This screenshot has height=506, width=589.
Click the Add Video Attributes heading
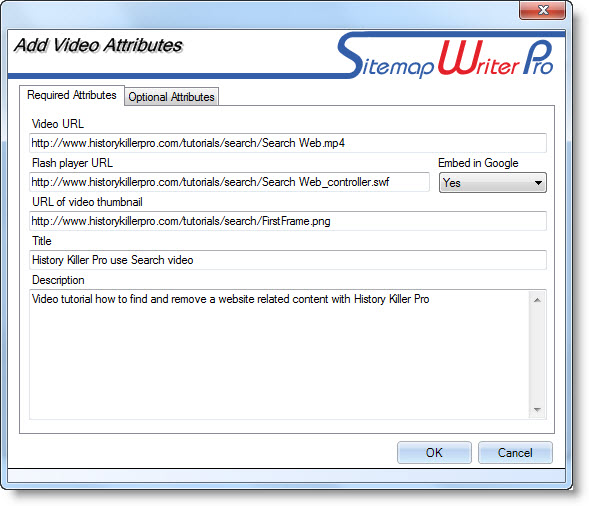[98, 45]
